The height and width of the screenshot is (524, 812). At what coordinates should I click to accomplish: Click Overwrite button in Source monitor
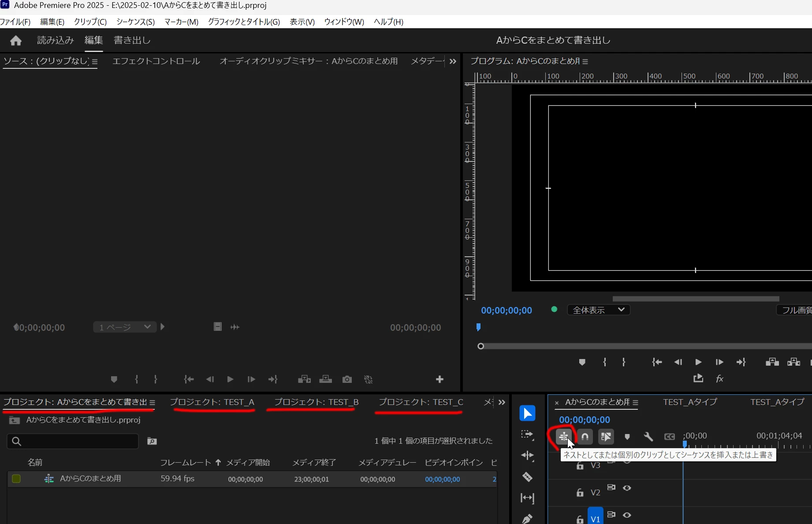click(326, 379)
